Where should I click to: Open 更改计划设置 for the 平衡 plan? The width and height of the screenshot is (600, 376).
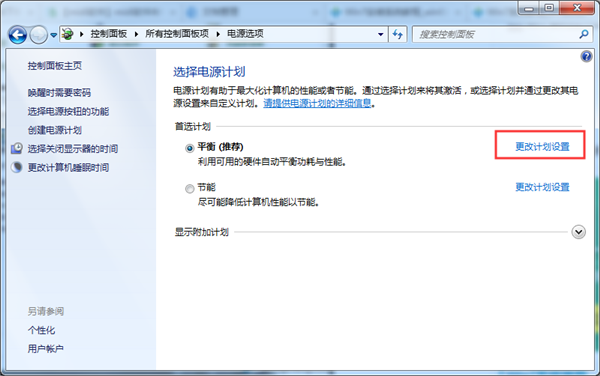tap(542, 146)
